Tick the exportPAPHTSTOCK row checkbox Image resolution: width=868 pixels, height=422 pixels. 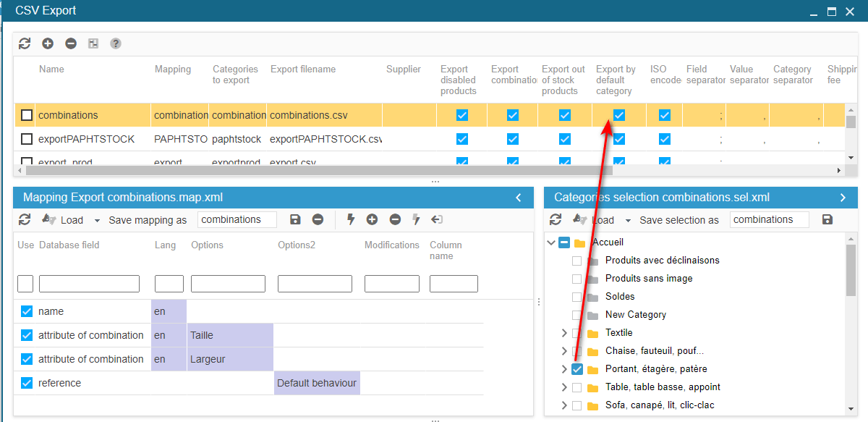(x=27, y=139)
